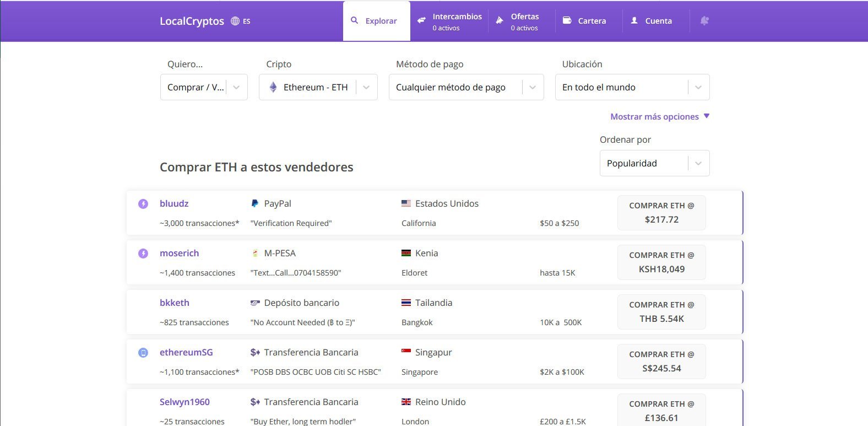
Task: Click "Verification Required" text
Action: click(x=291, y=223)
